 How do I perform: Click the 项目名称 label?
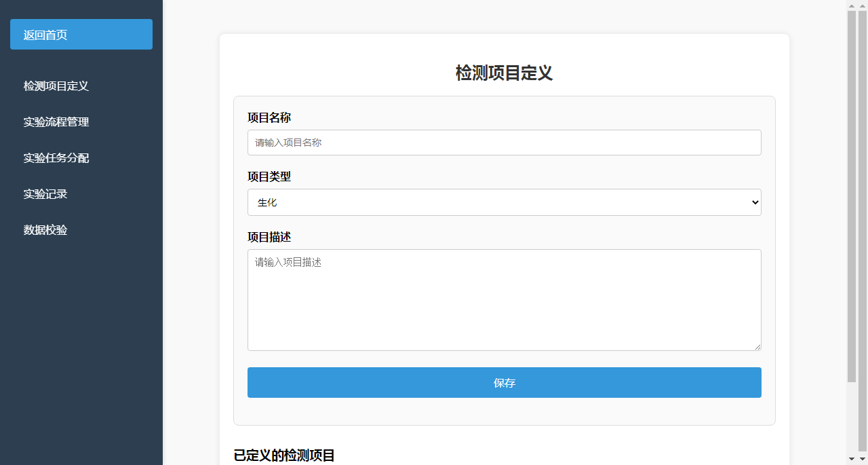tap(269, 117)
